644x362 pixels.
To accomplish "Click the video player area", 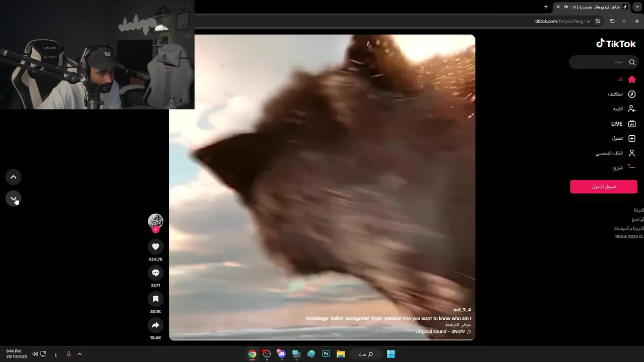I will [322, 187].
